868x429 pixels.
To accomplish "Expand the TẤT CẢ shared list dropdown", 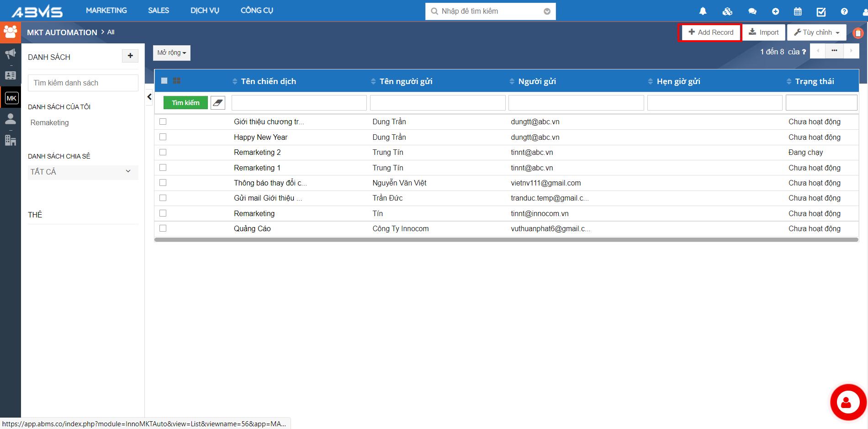I will [x=83, y=172].
